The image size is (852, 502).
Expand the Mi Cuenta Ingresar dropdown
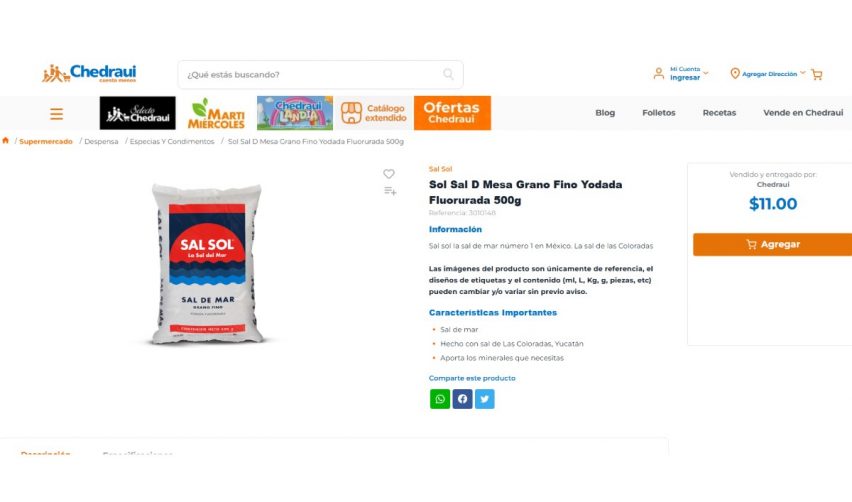(681, 73)
